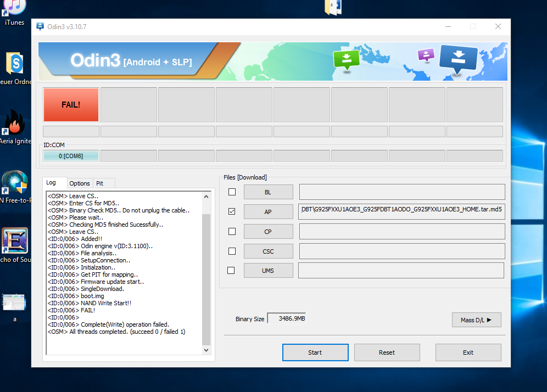Click the UMS file browse button
547x392 pixels.
(268, 270)
